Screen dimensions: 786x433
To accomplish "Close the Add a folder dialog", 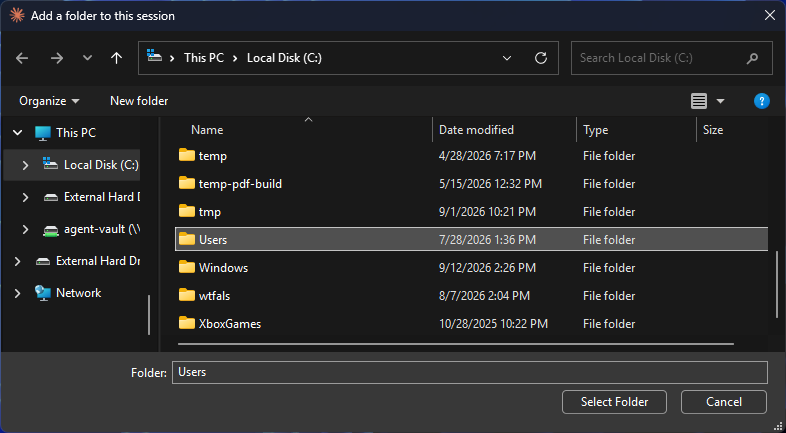I will (769, 16).
